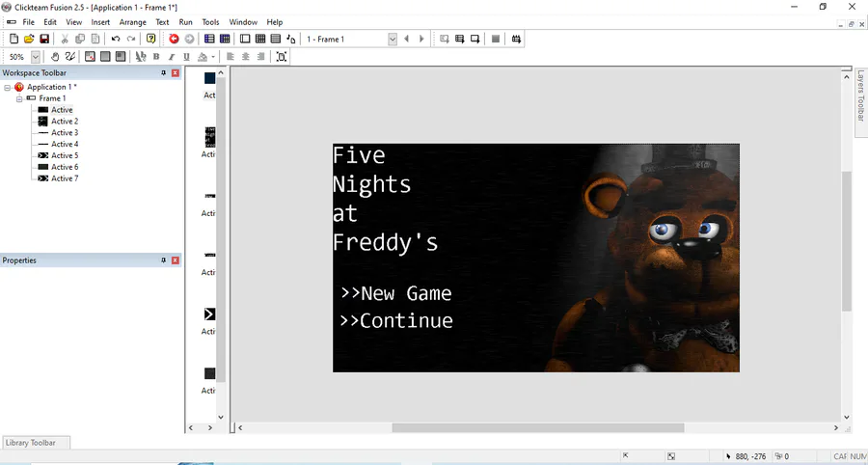Select the '>>Continue' object in frame
This screenshot has height=465, width=868.
[396, 320]
